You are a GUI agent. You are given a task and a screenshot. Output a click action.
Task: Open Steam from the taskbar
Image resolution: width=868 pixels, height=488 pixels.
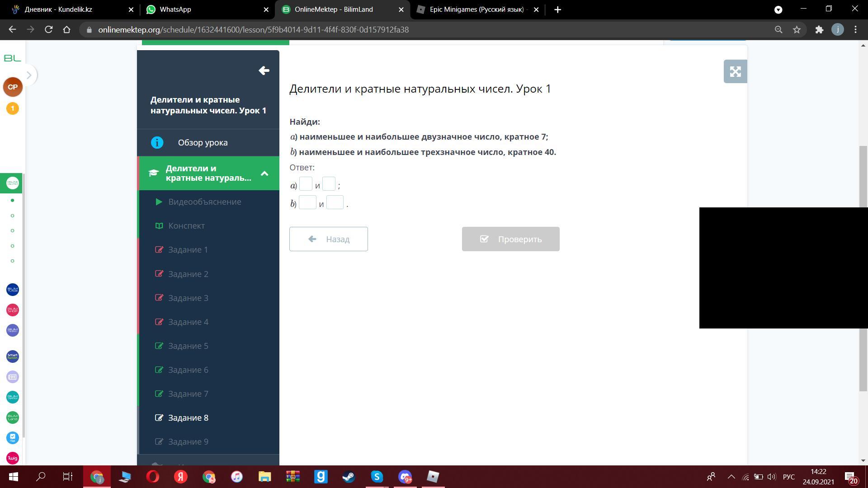coord(349,477)
